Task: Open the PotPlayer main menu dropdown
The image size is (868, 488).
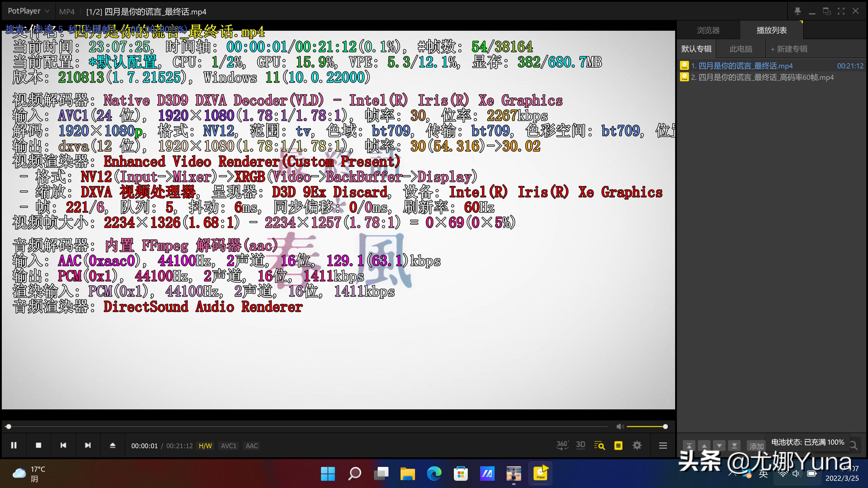Action: point(29,11)
